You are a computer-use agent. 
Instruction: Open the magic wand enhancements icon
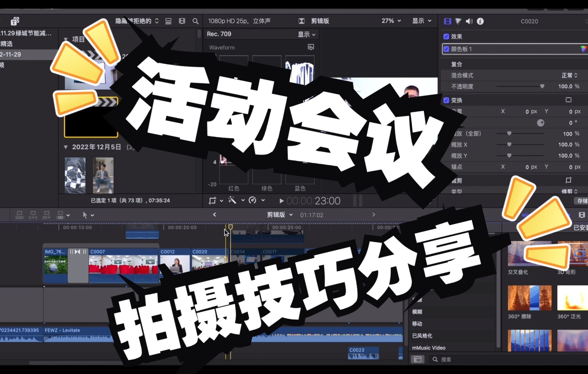pos(232,200)
